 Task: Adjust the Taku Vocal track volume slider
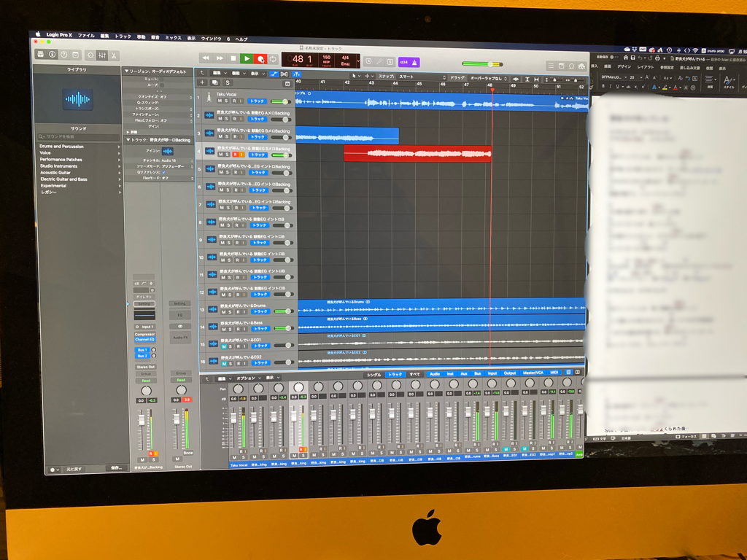pos(281,101)
